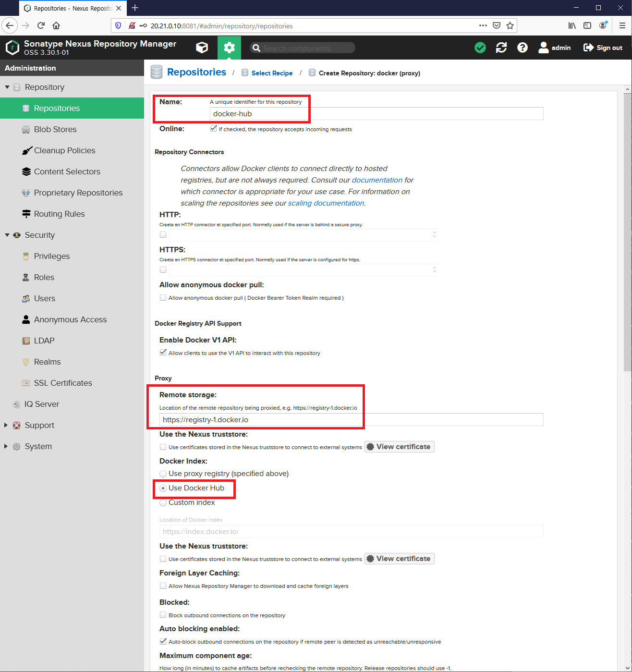Screen dimensions: 632x672
Task: Click the insecure connection lock icon
Action: [x=132, y=25]
